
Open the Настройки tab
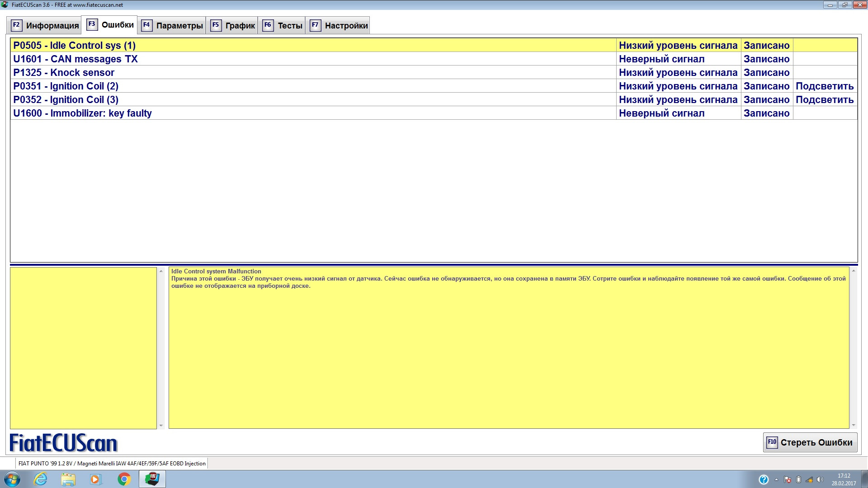pos(339,25)
